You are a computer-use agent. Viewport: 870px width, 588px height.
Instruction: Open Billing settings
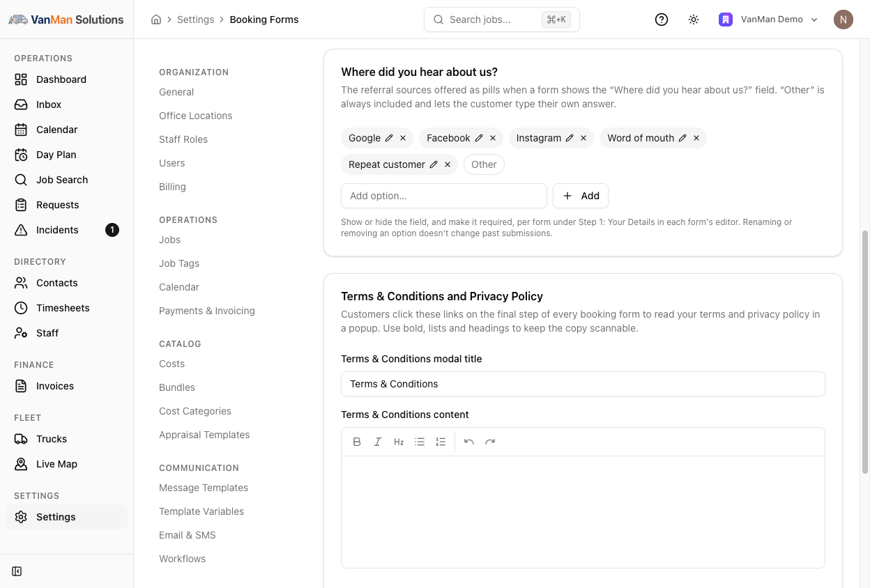[x=172, y=187]
